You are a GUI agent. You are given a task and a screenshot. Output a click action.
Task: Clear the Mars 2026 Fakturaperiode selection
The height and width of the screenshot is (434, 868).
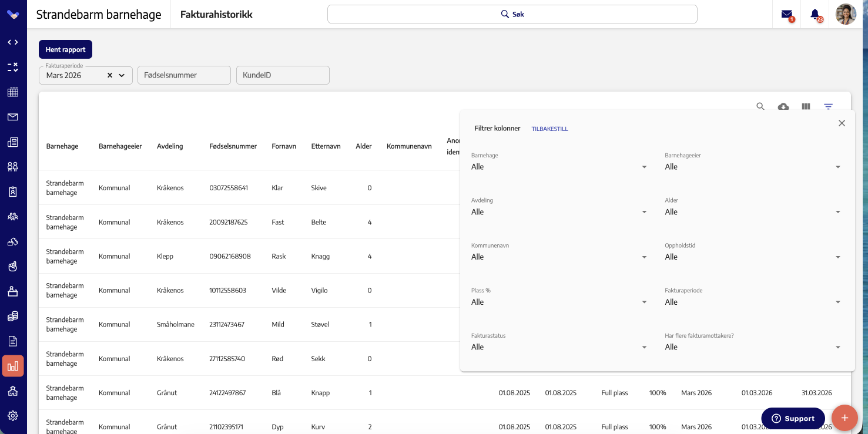[110, 75]
